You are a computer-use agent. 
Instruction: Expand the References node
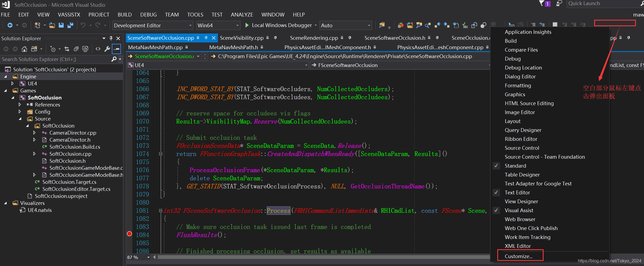[20, 104]
